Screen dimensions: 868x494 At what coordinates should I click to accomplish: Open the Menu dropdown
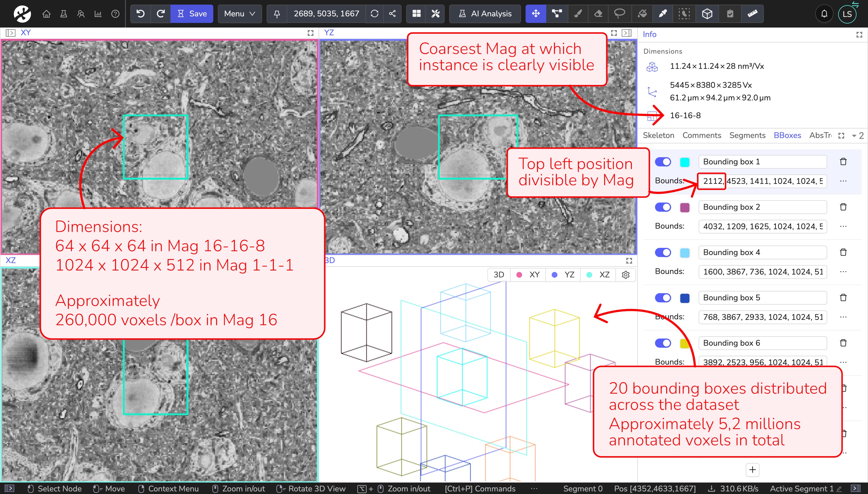coord(239,13)
